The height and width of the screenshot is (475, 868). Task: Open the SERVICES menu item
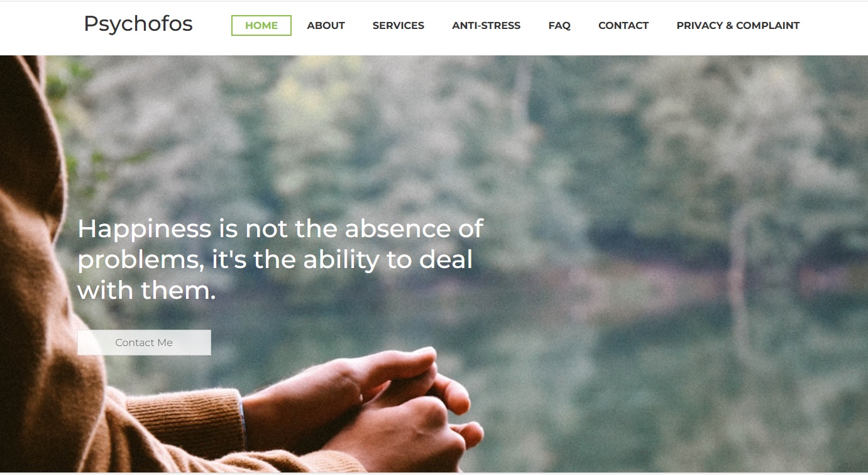click(398, 26)
